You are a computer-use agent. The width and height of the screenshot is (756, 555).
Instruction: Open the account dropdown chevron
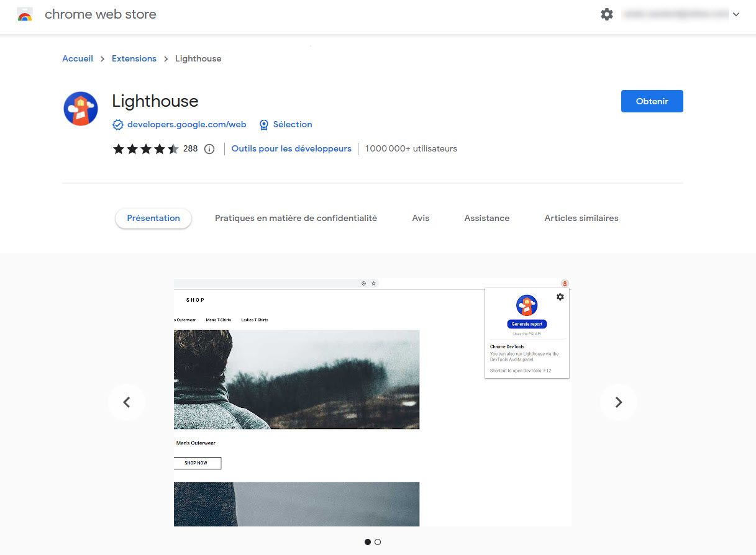[736, 14]
